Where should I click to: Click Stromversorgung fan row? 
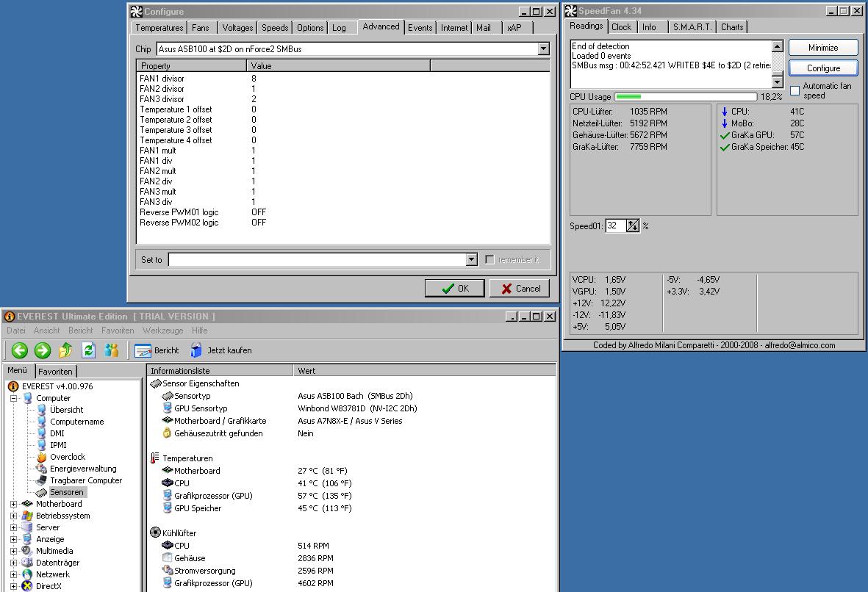click(352, 571)
